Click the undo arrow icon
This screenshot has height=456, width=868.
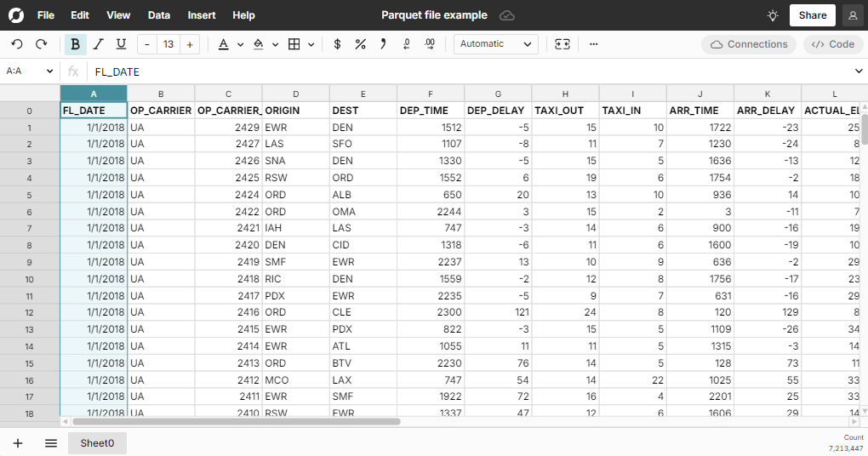click(x=17, y=44)
